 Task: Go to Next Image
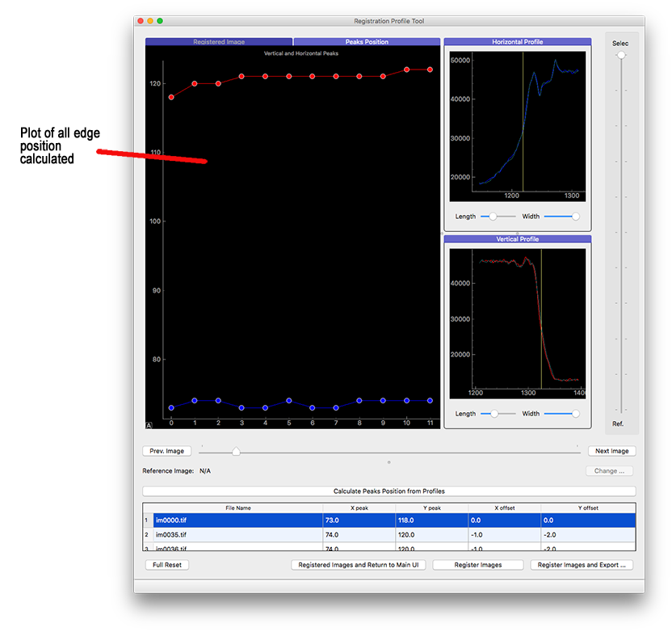[x=611, y=451]
